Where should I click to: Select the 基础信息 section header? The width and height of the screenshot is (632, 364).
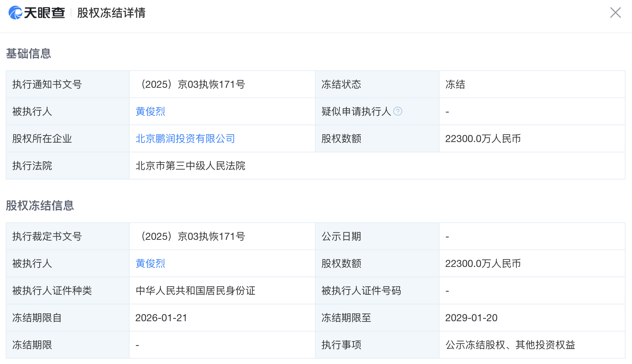29,53
